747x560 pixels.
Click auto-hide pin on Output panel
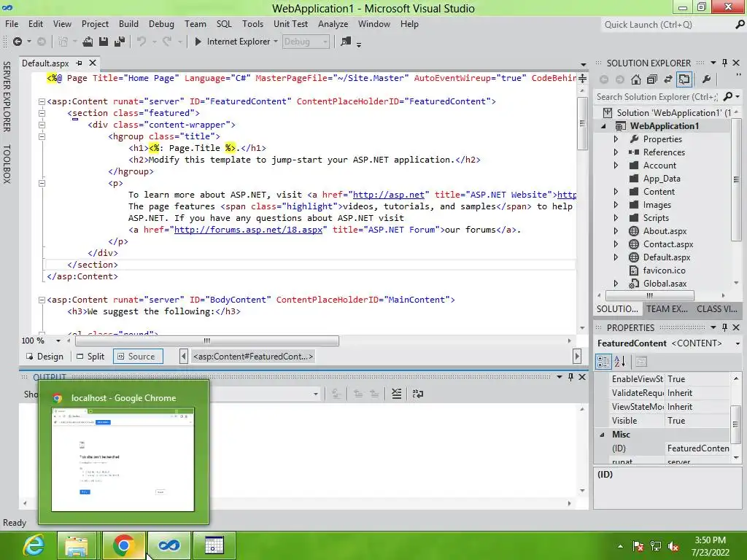tap(570, 377)
